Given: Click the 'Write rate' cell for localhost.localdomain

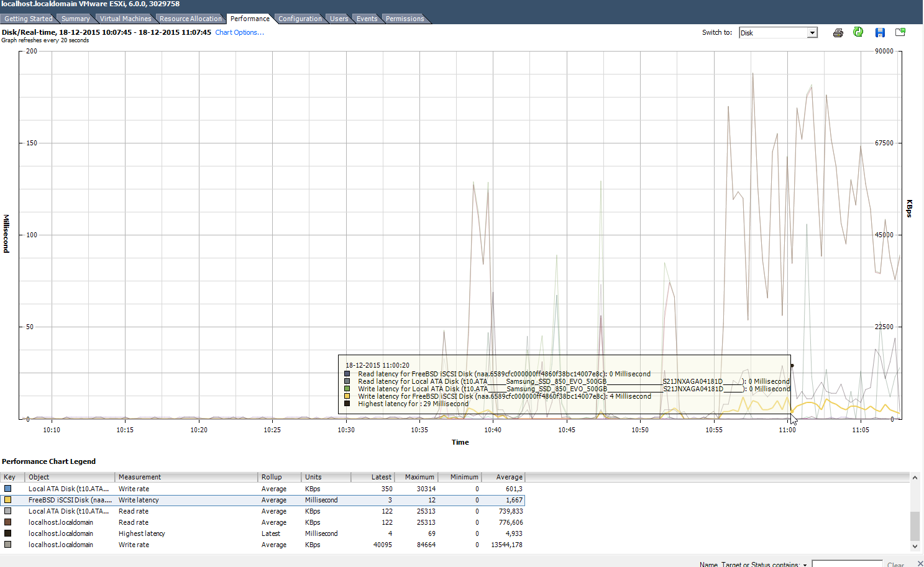Looking at the screenshot, I should [x=134, y=545].
